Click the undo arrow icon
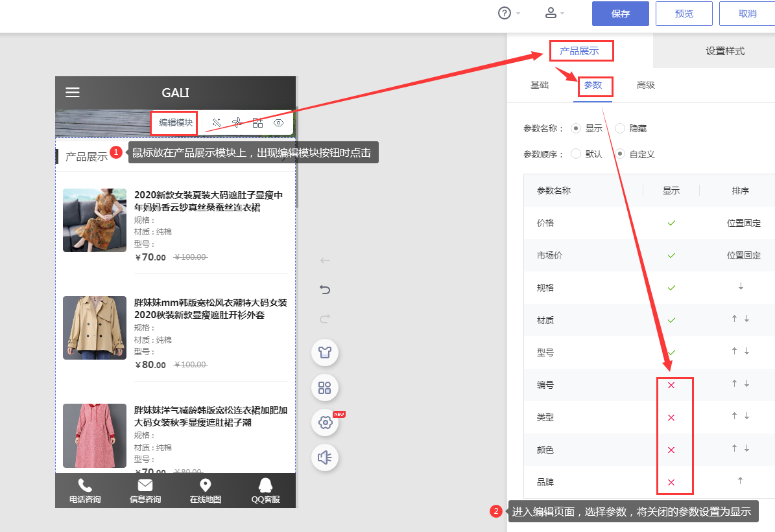Screen dimensions: 775x532 tap(325, 290)
